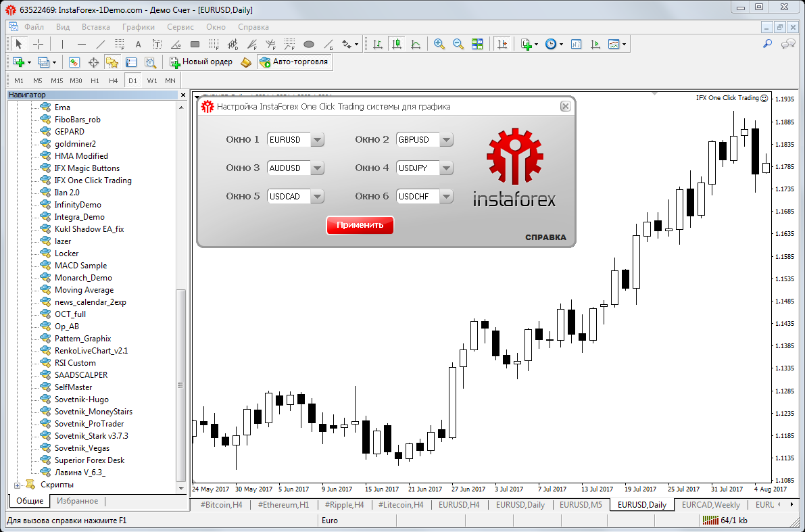This screenshot has height=532, width=805.
Task: Open the chat bubbles icon
Action: (787, 44)
